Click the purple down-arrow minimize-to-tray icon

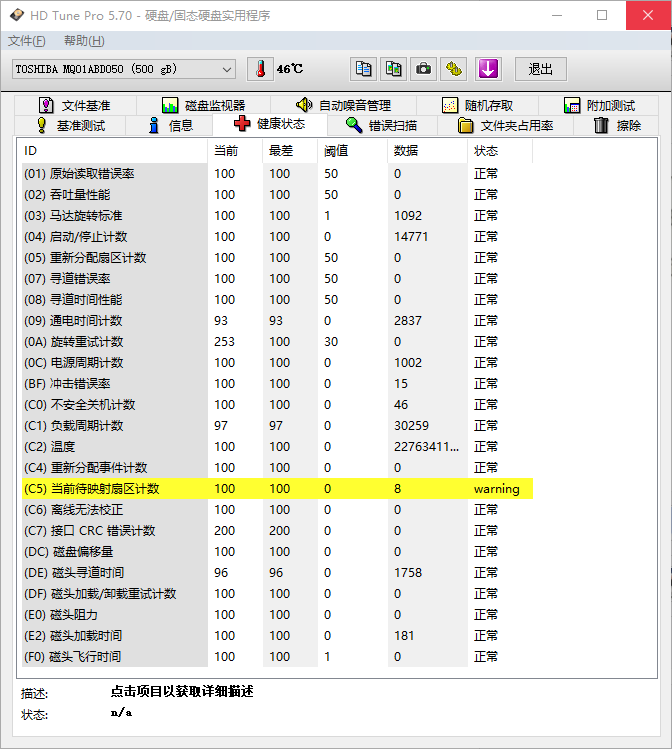point(488,69)
